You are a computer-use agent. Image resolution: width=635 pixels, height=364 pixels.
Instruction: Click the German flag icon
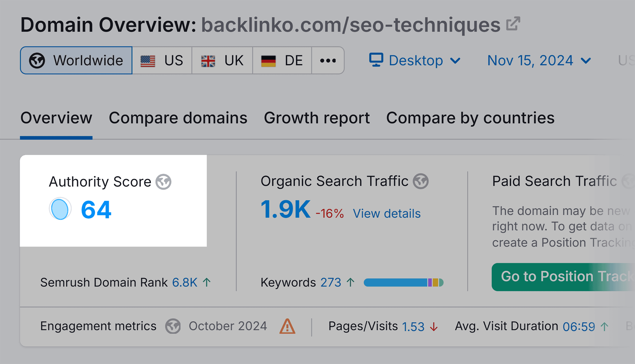[x=268, y=61]
